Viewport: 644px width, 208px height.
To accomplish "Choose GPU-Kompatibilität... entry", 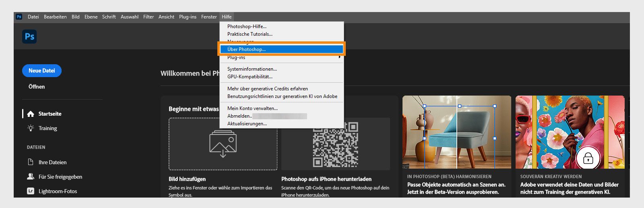I will tap(282, 77).
